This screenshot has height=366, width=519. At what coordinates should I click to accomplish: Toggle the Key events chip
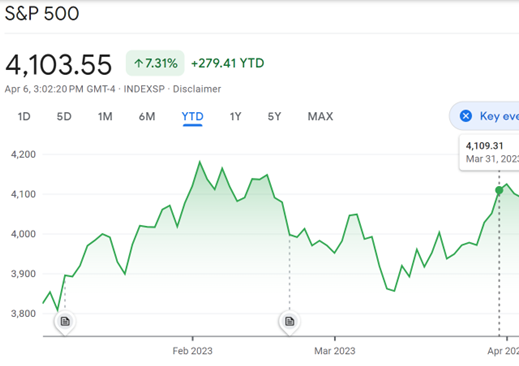pos(484,116)
